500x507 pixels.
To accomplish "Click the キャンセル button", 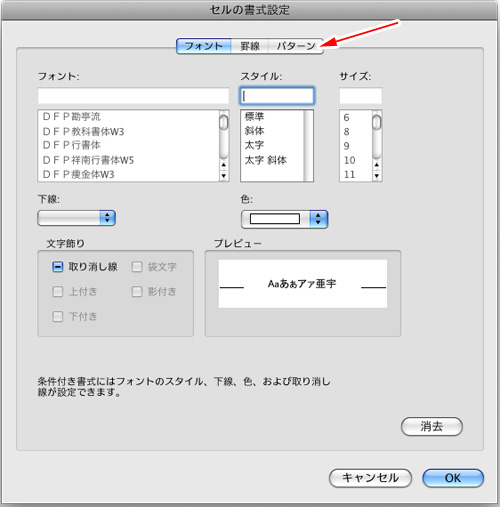I will [x=370, y=478].
